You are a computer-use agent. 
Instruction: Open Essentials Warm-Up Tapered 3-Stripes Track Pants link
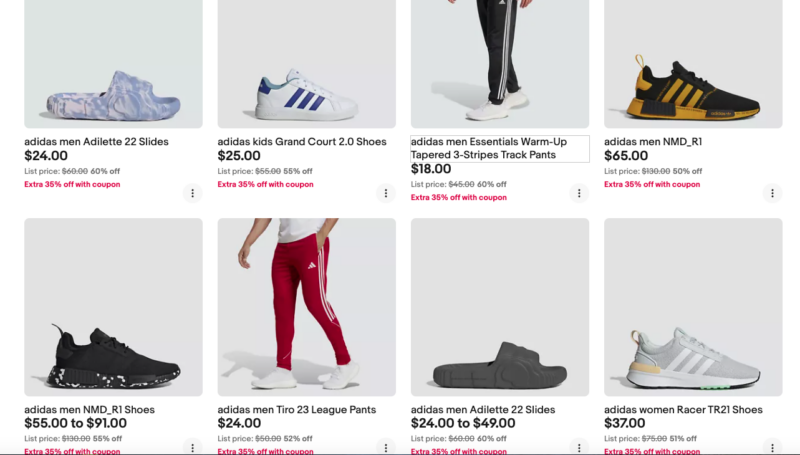(489, 148)
